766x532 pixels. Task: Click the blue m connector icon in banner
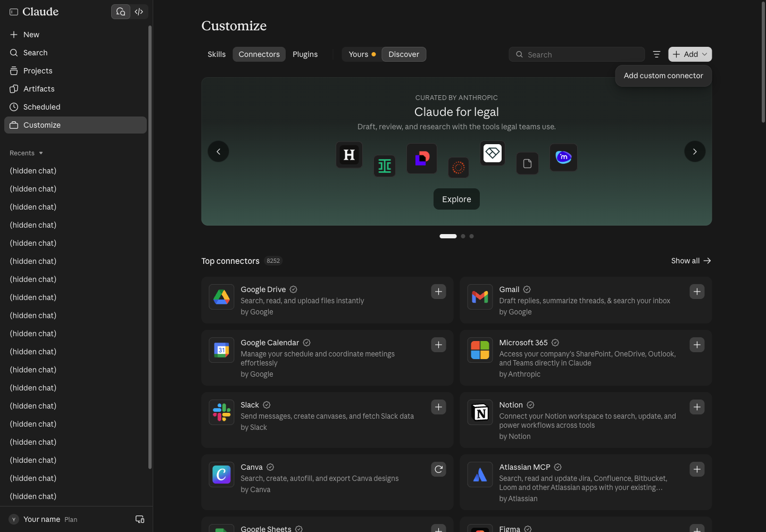(563, 157)
